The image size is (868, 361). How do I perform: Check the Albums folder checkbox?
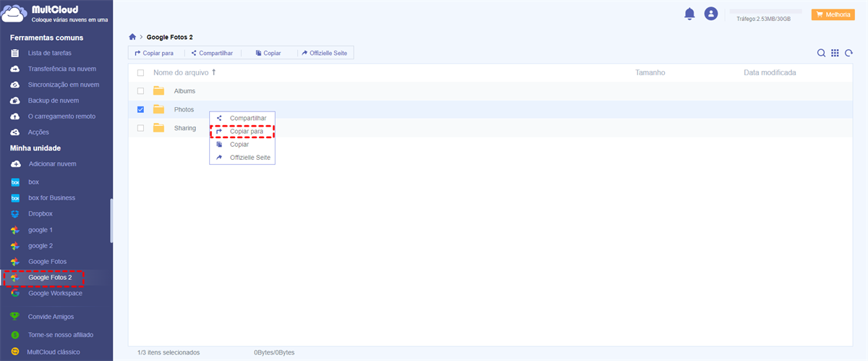(140, 91)
